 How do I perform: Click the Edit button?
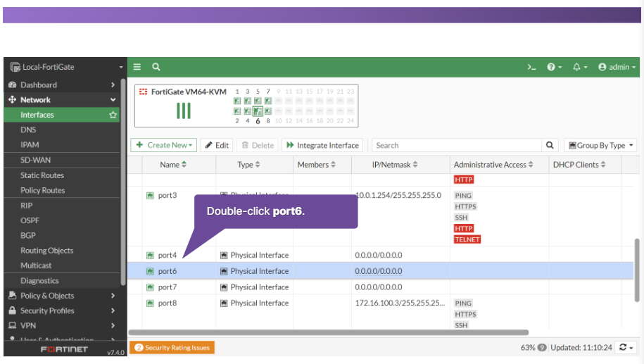click(x=217, y=145)
